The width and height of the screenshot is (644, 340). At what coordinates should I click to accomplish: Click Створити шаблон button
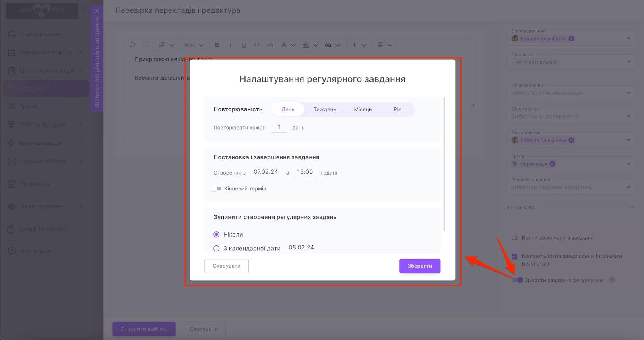pos(144,329)
